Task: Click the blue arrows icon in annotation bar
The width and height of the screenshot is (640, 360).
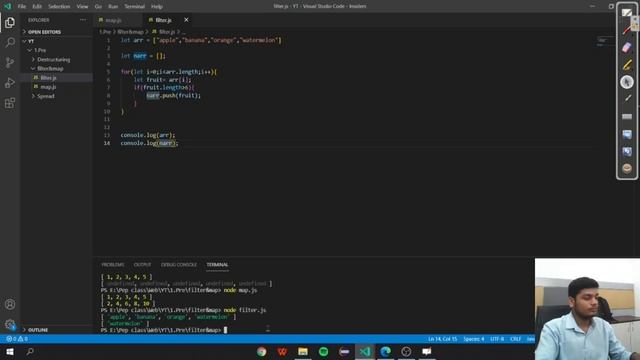Action: tap(627, 151)
